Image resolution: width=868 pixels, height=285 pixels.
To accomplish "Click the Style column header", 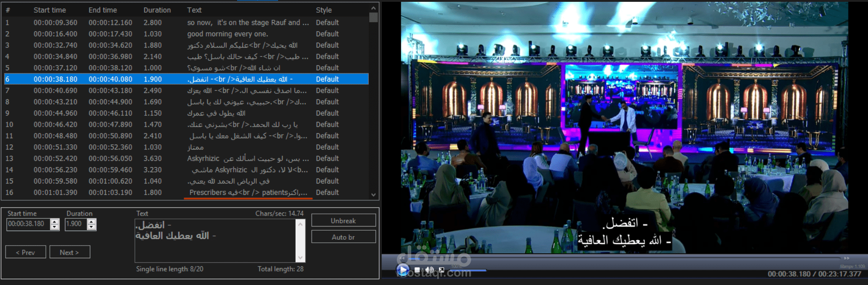I will (x=324, y=10).
